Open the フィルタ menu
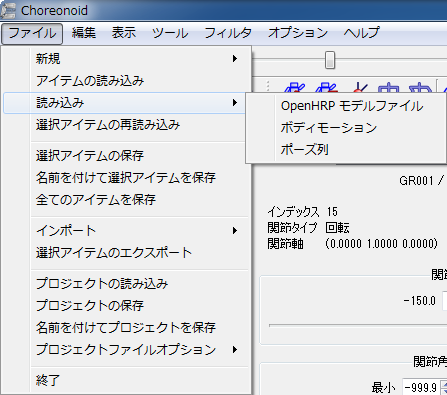The image size is (447, 395). click(228, 33)
